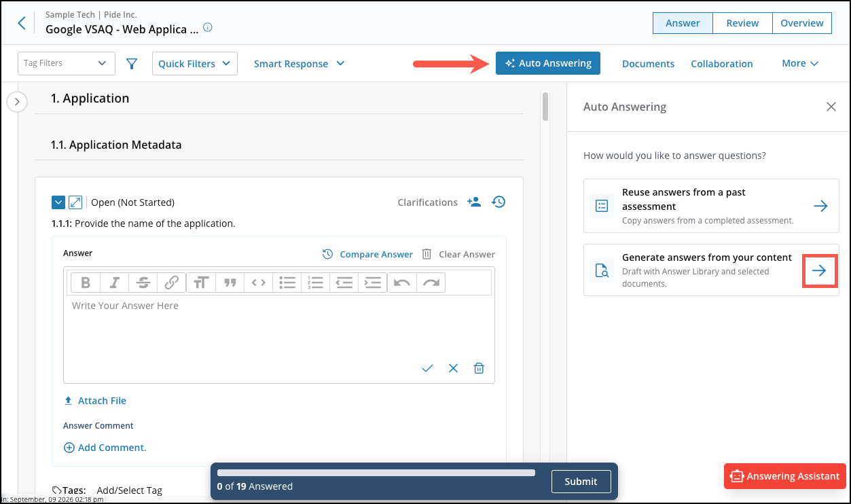Click the Submit button
Viewport: 851px width, 504px height.
581,482
